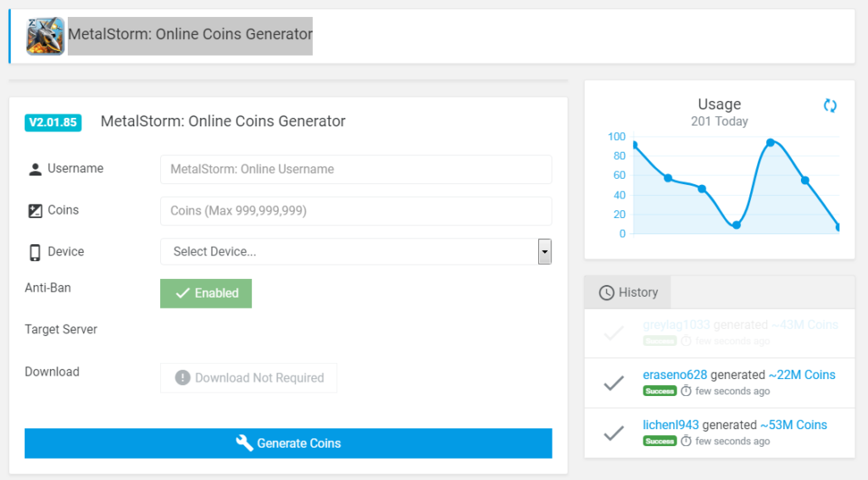Open the Select Device dropdown
This screenshot has height=480, width=868.
(348, 252)
